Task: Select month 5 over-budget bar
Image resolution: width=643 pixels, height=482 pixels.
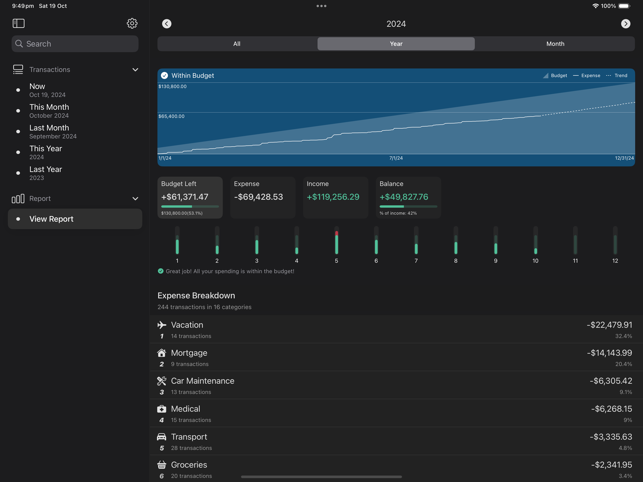Action: point(336,240)
